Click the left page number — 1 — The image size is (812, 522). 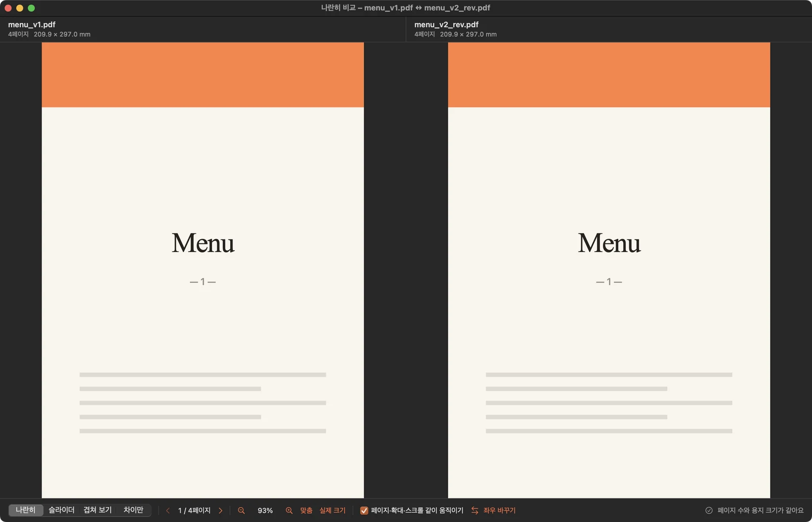pyautogui.click(x=203, y=282)
